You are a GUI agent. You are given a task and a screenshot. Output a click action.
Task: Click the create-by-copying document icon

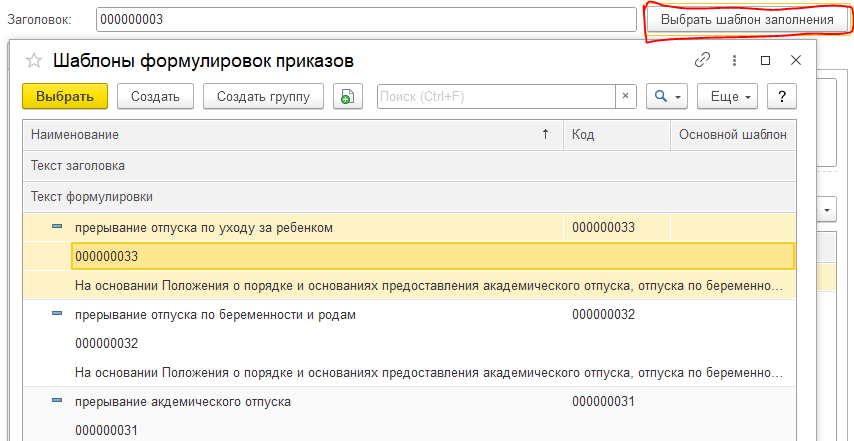tap(348, 97)
